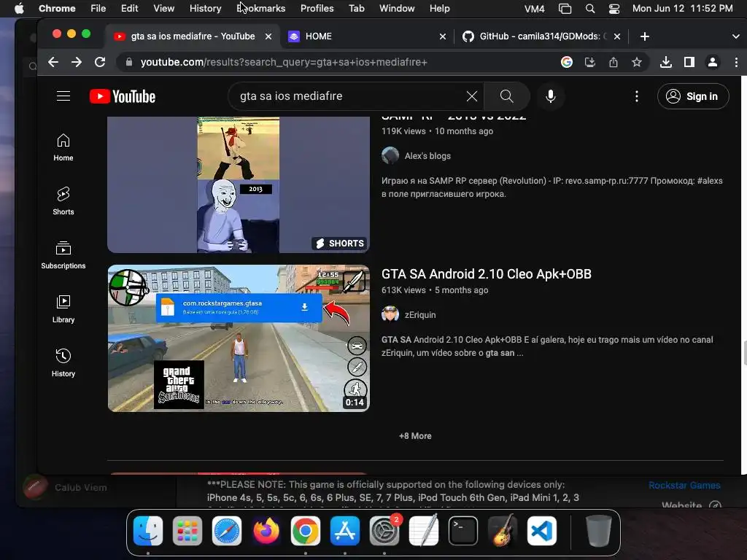Open Trash in the Dock
The width and height of the screenshot is (747, 560).
[598, 531]
